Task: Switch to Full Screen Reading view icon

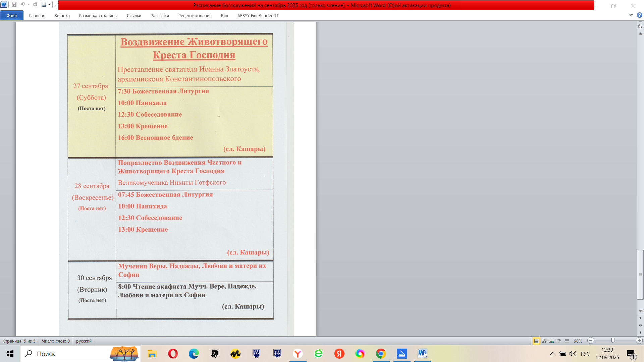Action: [544, 341]
